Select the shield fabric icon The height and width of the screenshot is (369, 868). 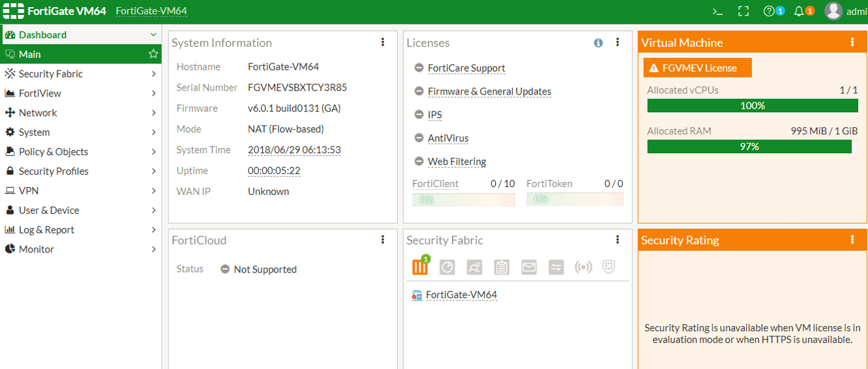point(609,267)
